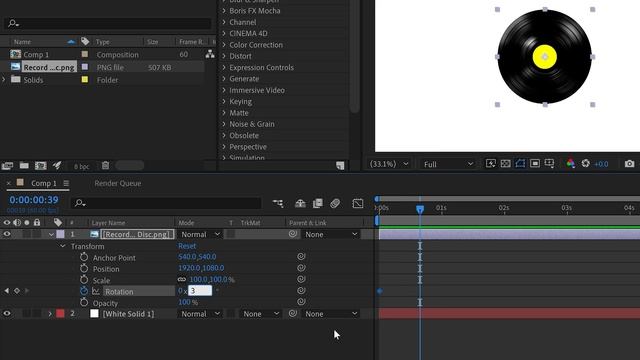Delete selected project item with trash icon

[x=105, y=165]
